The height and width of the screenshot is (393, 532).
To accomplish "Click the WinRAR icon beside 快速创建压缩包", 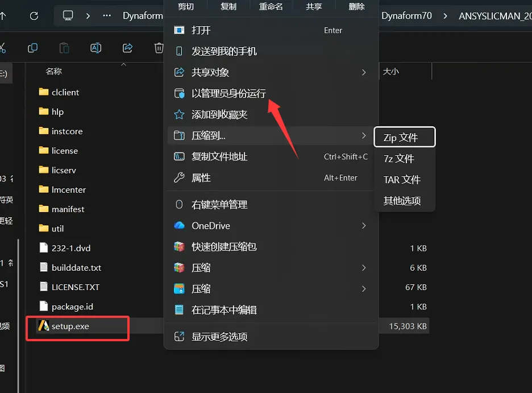I will 179,246.
